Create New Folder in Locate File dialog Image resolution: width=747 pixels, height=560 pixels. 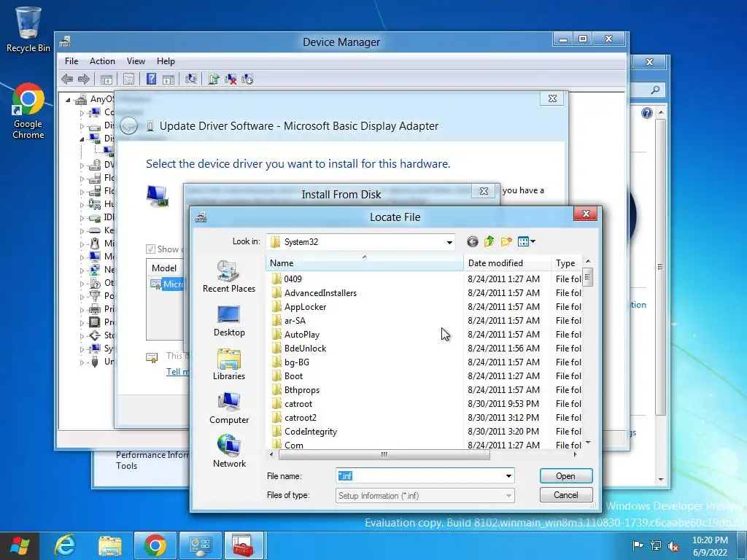pyautogui.click(x=506, y=242)
